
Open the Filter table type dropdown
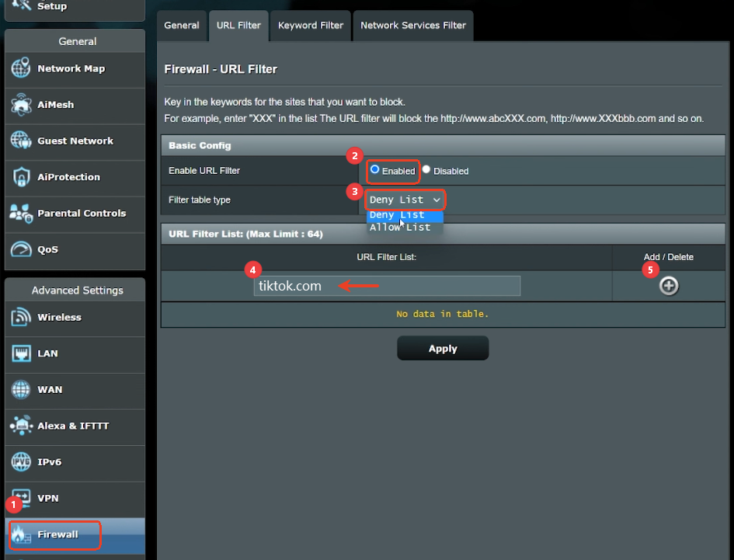pos(404,200)
